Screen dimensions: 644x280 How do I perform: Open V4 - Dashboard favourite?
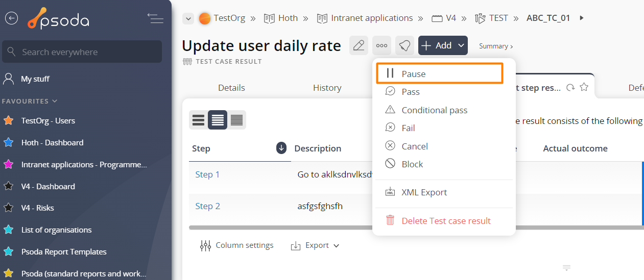click(48, 187)
